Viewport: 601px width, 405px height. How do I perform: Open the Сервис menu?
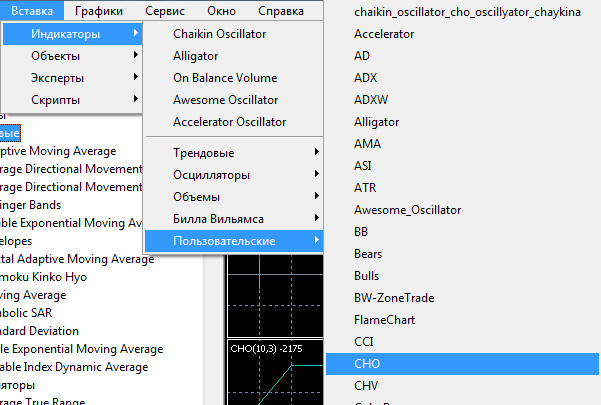[x=165, y=11]
